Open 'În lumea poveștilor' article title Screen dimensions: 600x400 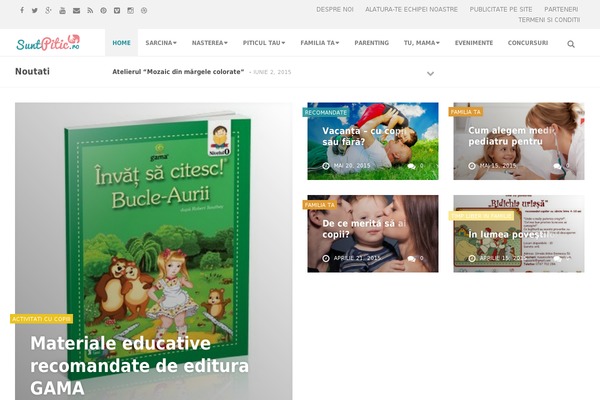pos(511,234)
